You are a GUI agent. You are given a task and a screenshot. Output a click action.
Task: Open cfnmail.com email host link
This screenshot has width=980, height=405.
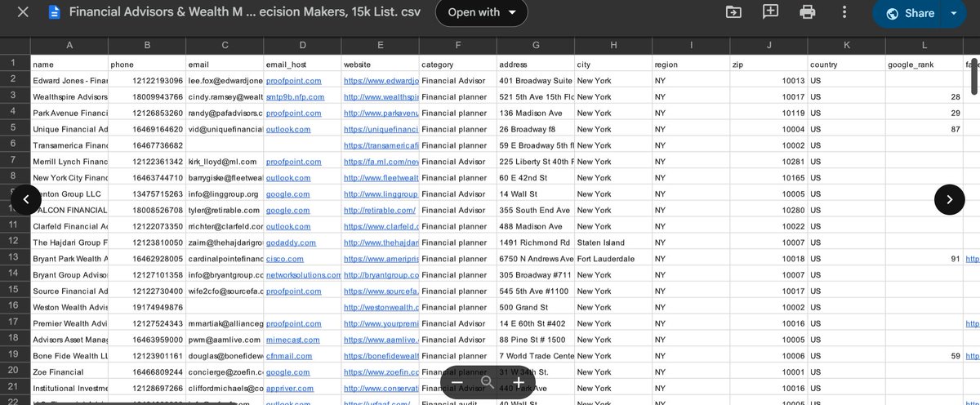click(x=289, y=356)
